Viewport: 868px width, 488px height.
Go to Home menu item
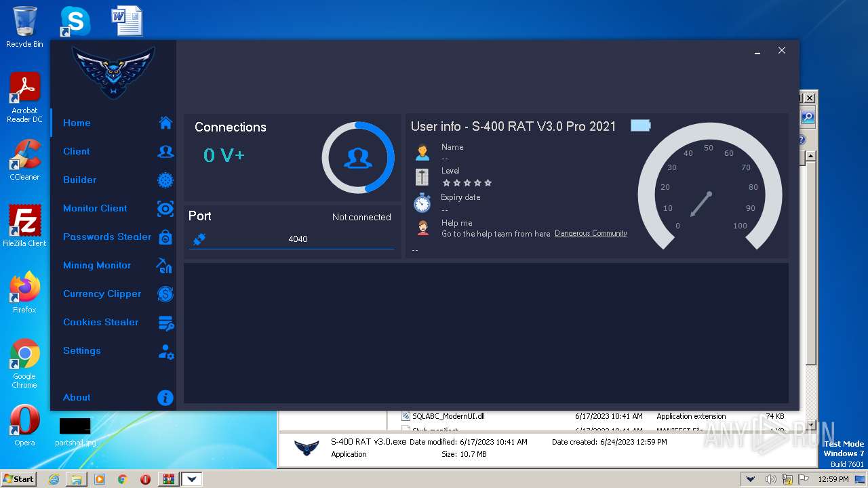77,123
